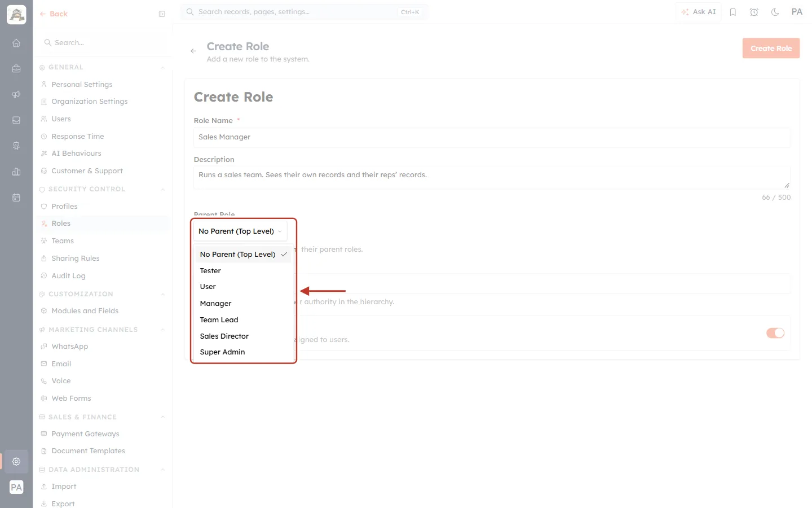This screenshot has width=812, height=508.
Task: Collapse the Customization section
Action: pyautogui.click(x=162, y=294)
